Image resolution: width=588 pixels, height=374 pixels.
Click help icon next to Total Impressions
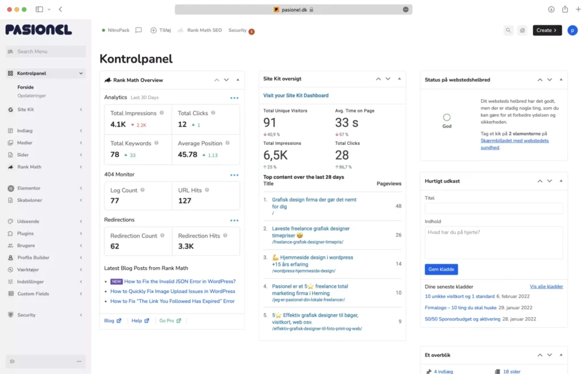pos(162,113)
